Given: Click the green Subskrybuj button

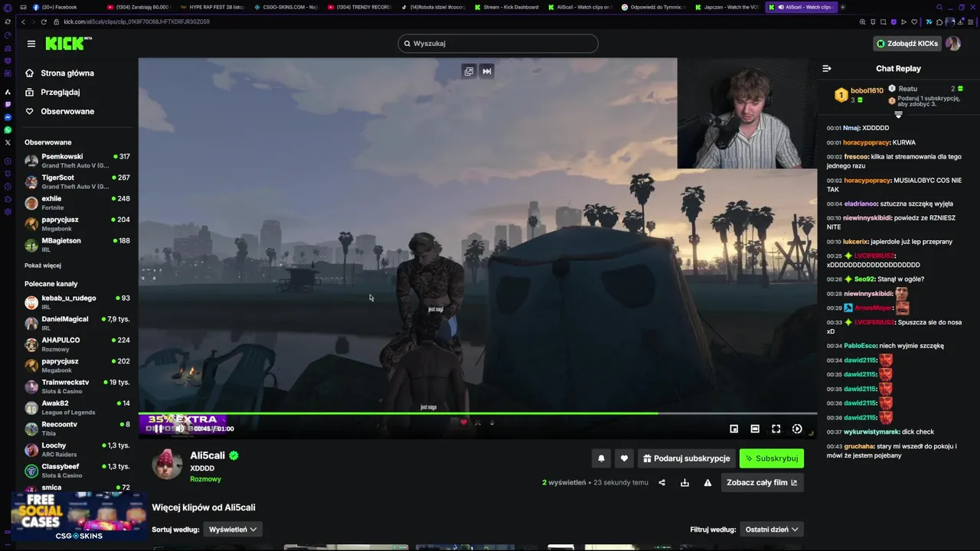Looking at the screenshot, I should 772,458.
